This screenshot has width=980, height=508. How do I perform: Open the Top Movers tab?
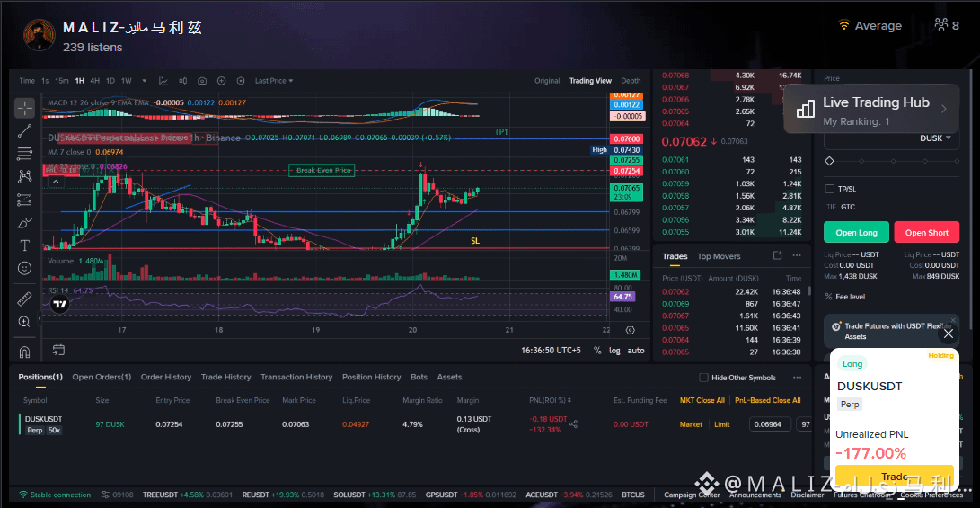[719, 256]
